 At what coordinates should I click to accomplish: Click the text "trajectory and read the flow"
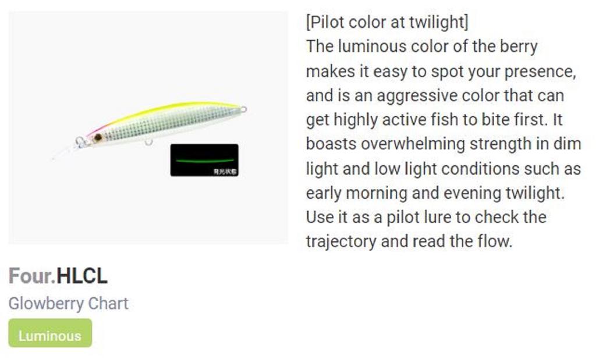tap(409, 241)
